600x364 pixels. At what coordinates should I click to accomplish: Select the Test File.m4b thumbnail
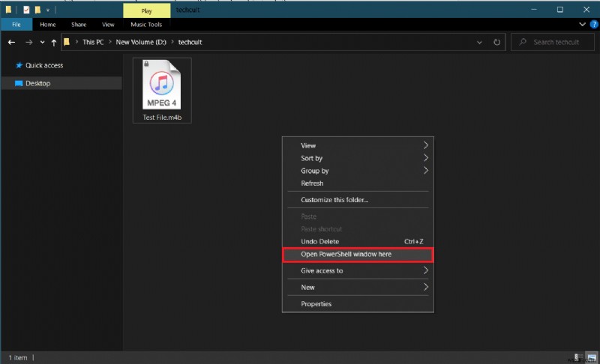pyautogui.click(x=163, y=90)
